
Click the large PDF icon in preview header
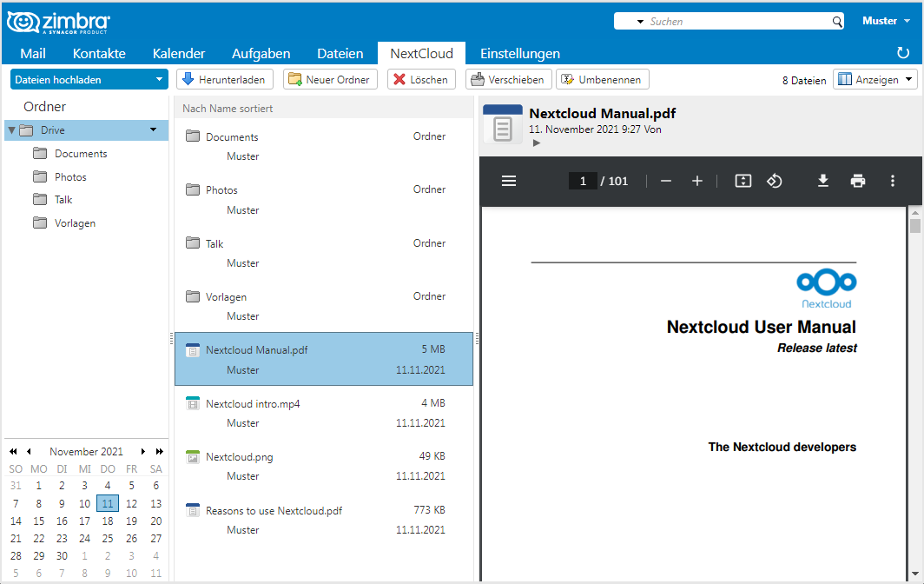tap(503, 124)
